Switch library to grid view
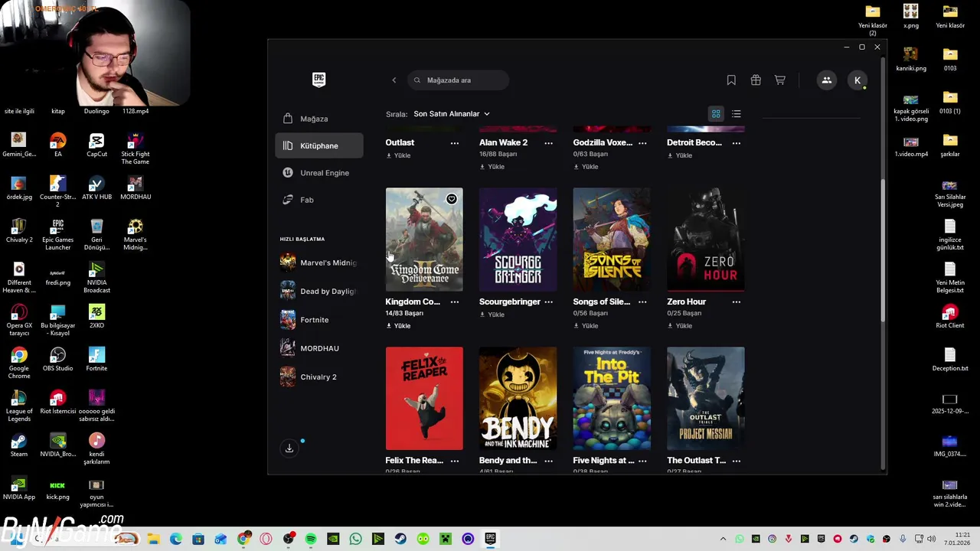 (716, 114)
